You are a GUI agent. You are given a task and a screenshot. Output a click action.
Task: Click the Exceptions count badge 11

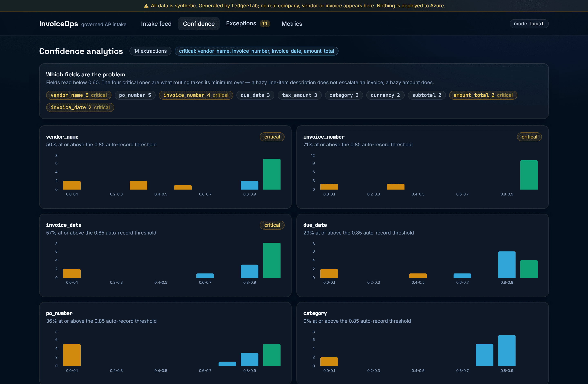click(265, 24)
